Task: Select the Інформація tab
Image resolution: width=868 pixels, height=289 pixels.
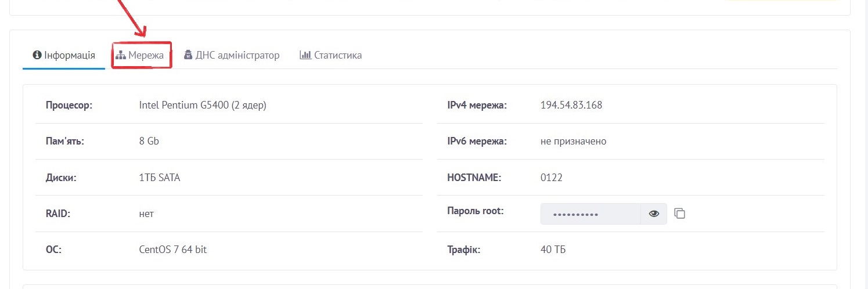Action: tap(64, 55)
